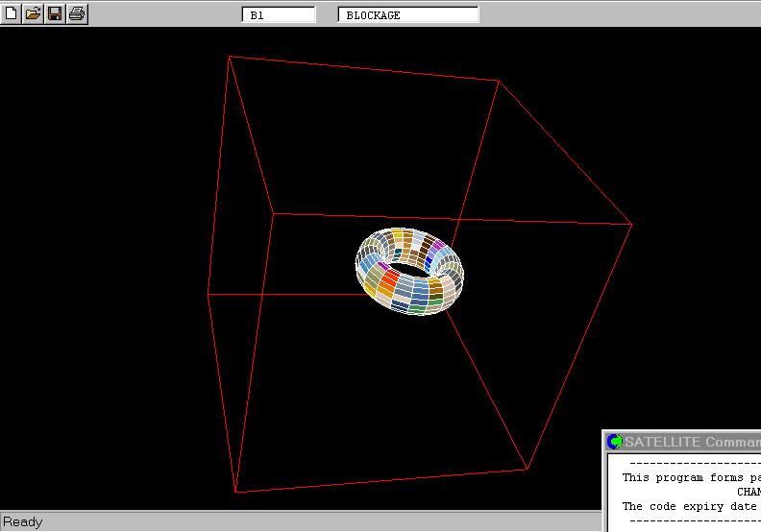Click the rightmost corner of red domain box

tap(631, 225)
